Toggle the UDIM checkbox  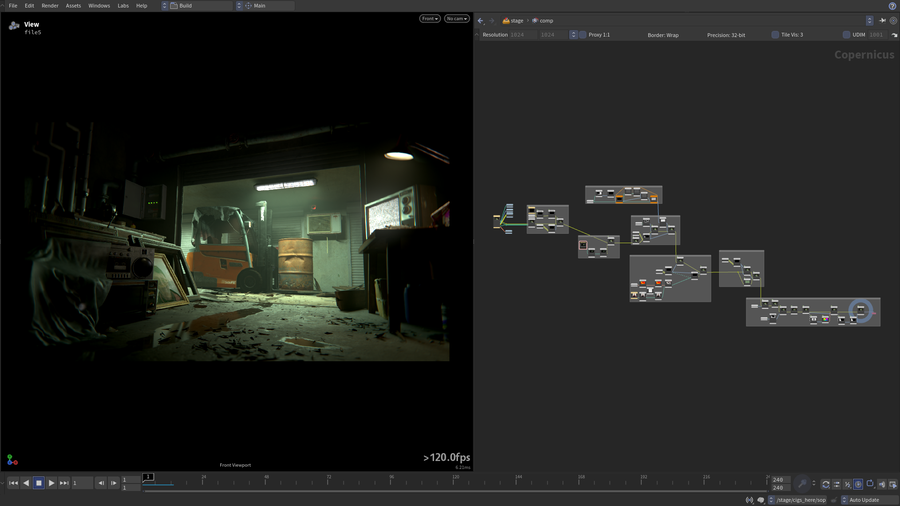coord(846,35)
